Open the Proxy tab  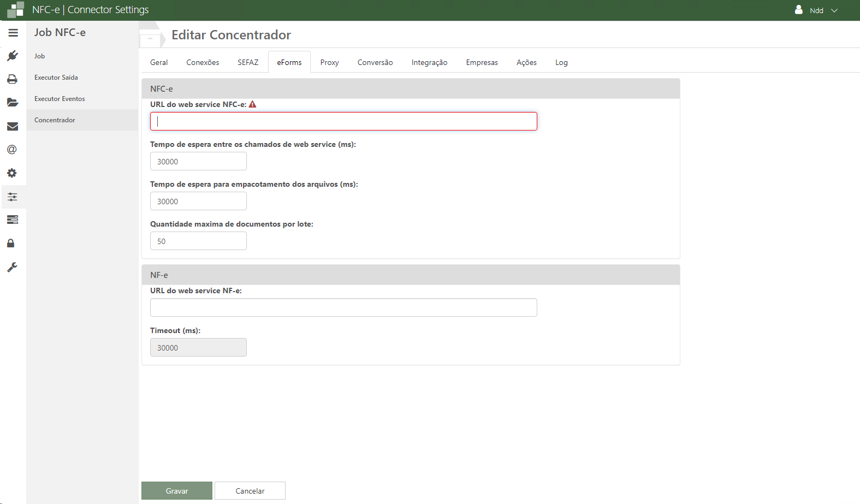click(329, 62)
